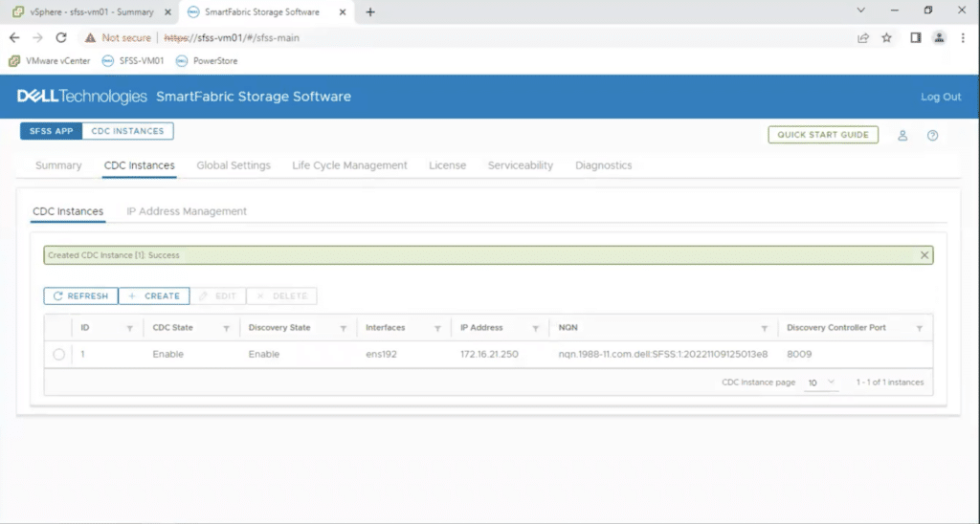
Task: Open the IP Address Management sub-tab
Action: (187, 211)
